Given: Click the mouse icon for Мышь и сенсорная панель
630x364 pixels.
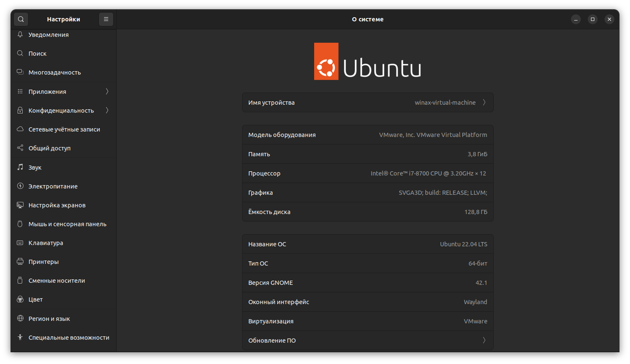Looking at the screenshot, I should point(20,224).
